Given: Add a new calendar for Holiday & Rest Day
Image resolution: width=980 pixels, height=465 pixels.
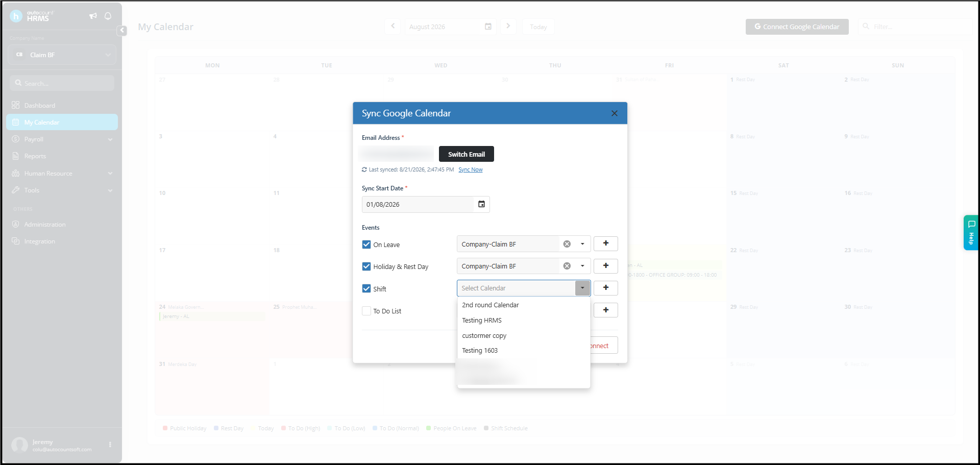Looking at the screenshot, I should click(606, 266).
